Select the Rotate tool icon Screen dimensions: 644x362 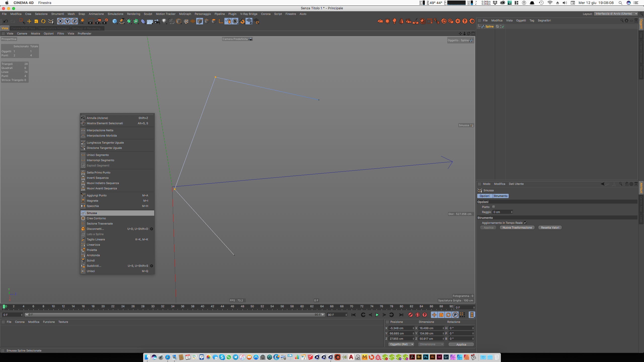click(43, 21)
